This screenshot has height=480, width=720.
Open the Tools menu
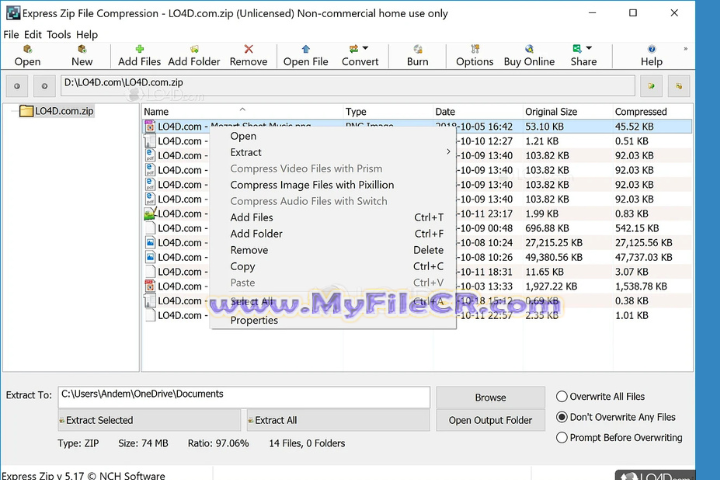pos(59,35)
